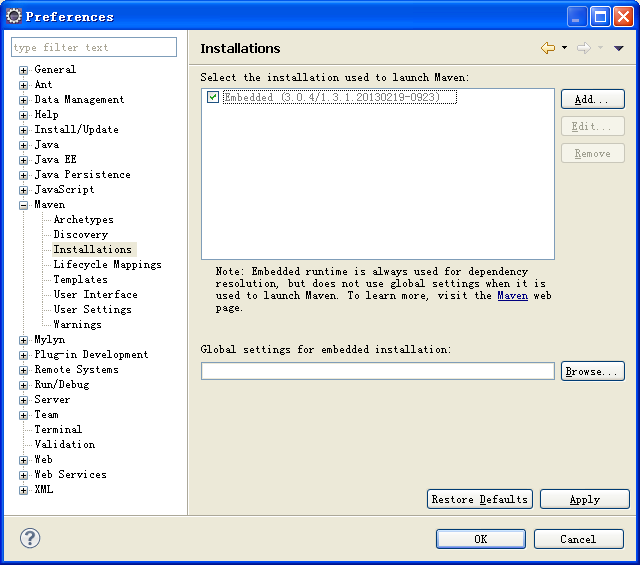Expand the Plug-in Development node
Image resolution: width=640 pixels, height=565 pixels.
(x=23, y=355)
